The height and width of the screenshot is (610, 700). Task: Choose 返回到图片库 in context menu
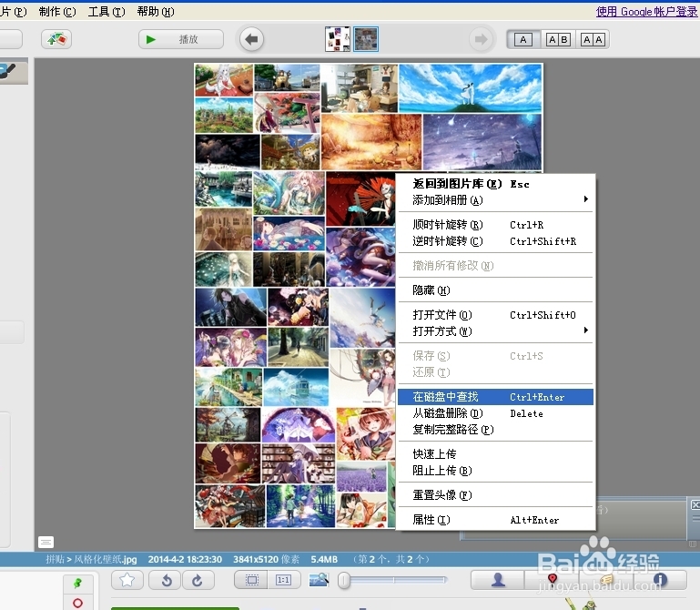tap(495, 184)
